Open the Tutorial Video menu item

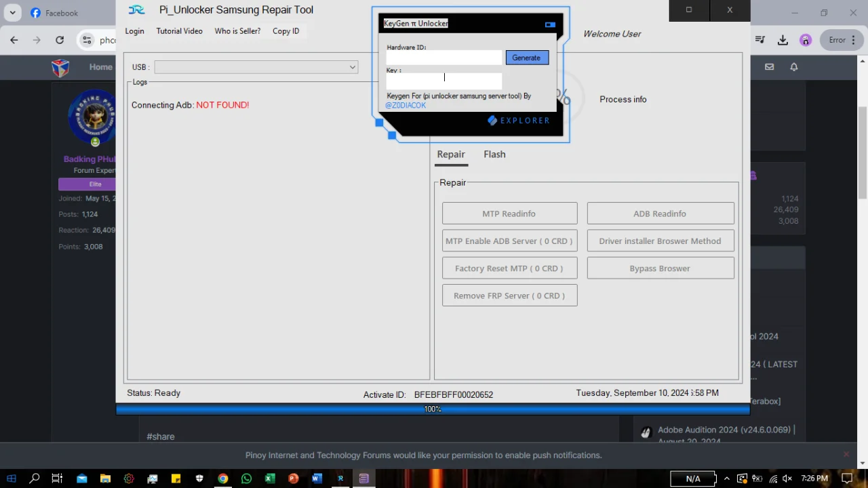coord(179,31)
